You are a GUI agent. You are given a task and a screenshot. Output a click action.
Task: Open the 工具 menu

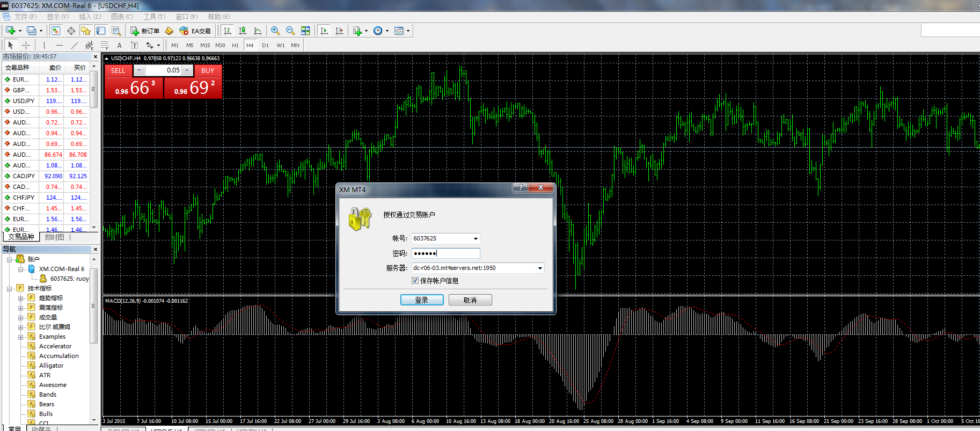click(x=154, y=17)
